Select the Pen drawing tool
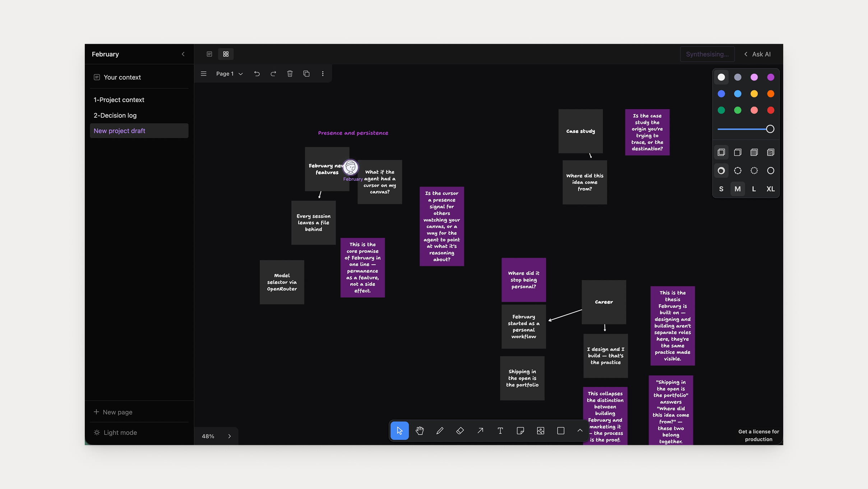This screenshot has height=489, width=868. pyautogui.click(x=439, y=430)
